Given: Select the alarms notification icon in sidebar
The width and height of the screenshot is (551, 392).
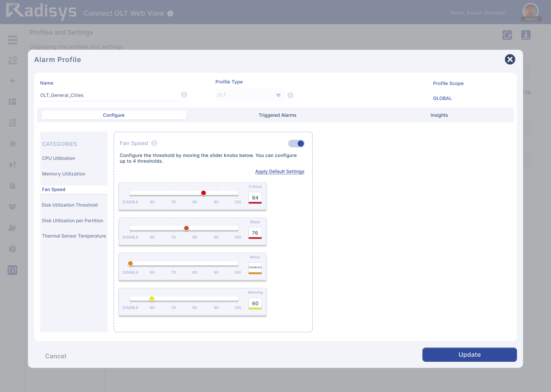Looking at the screenshot, I should (12, 165).
